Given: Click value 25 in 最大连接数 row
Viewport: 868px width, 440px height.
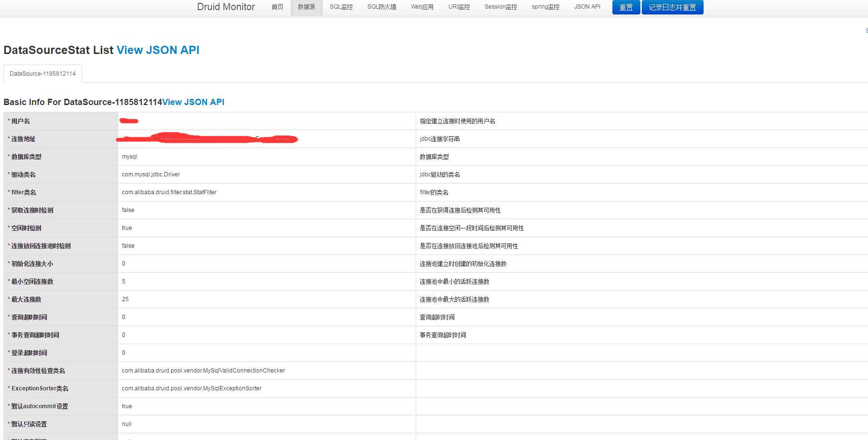Looking at the screenshot, I should [125, 299].
